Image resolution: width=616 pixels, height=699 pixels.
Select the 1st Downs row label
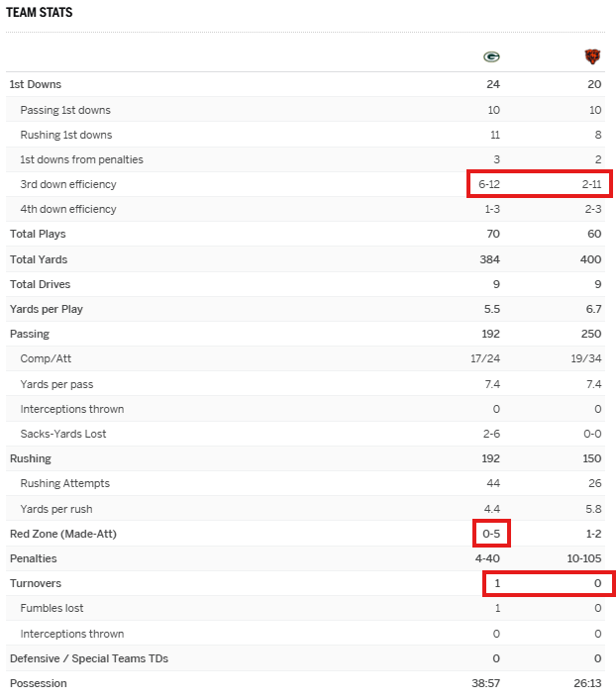click(x=36, y=84)
